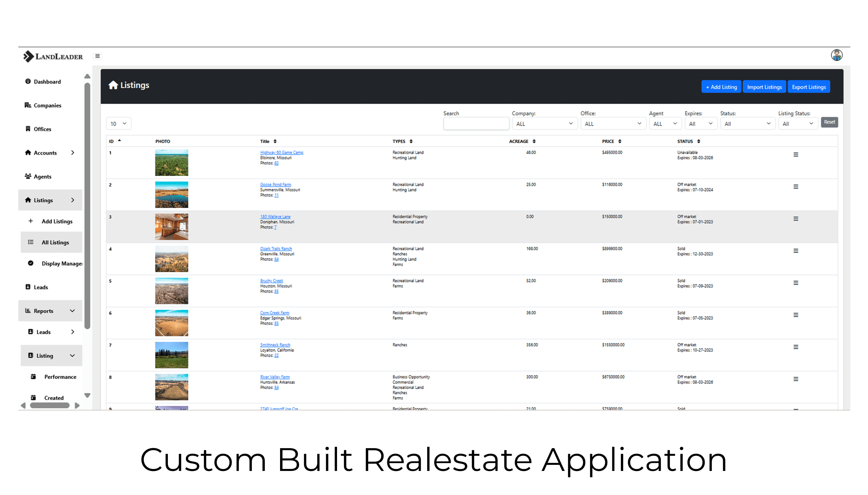The height and width of the screenshot is (495, 868).
Task: Open the Highway 60 Game Camp link
Action: [282, 152]
